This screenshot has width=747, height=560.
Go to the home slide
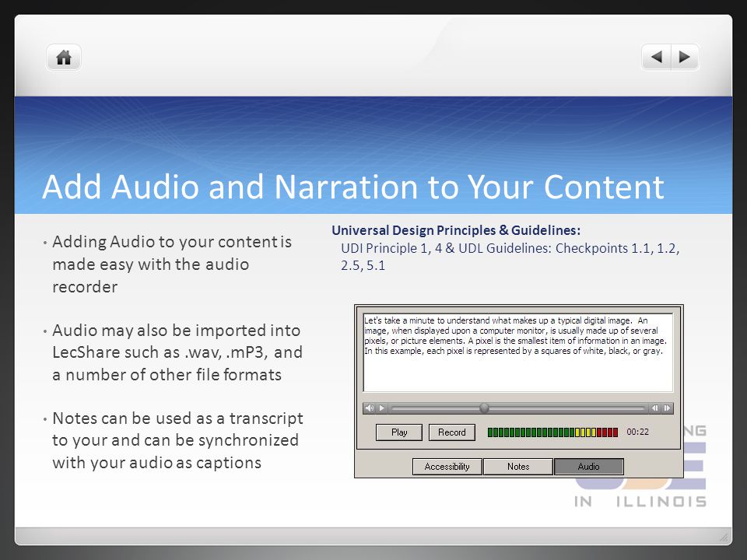coord(64,58)
